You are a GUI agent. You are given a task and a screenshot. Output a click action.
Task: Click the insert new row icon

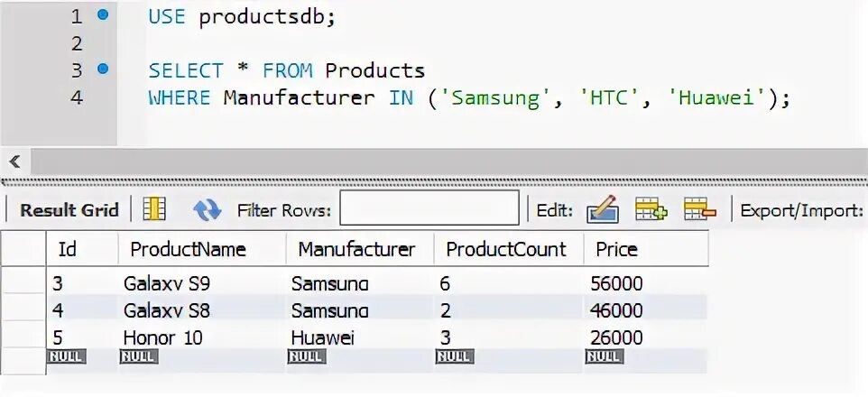pos(651,210)
